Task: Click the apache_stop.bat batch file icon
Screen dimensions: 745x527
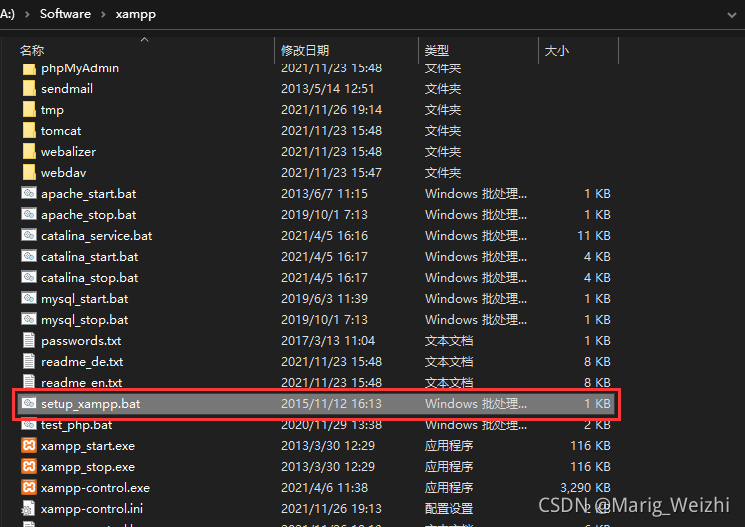Action: pyautogui.click(x=29, y=214)
